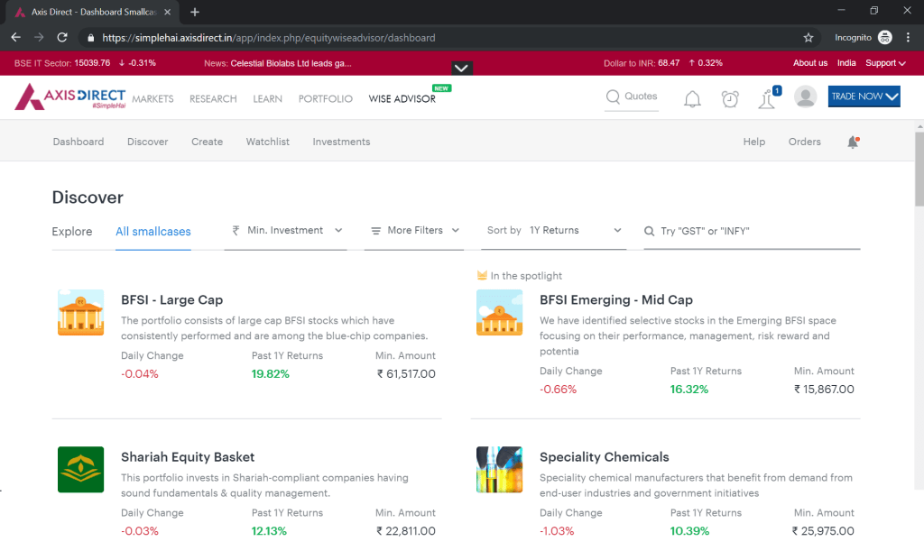This screenshot has height=560, width=924.
Task: Open the LEARN menu
Action: [267, 99]
